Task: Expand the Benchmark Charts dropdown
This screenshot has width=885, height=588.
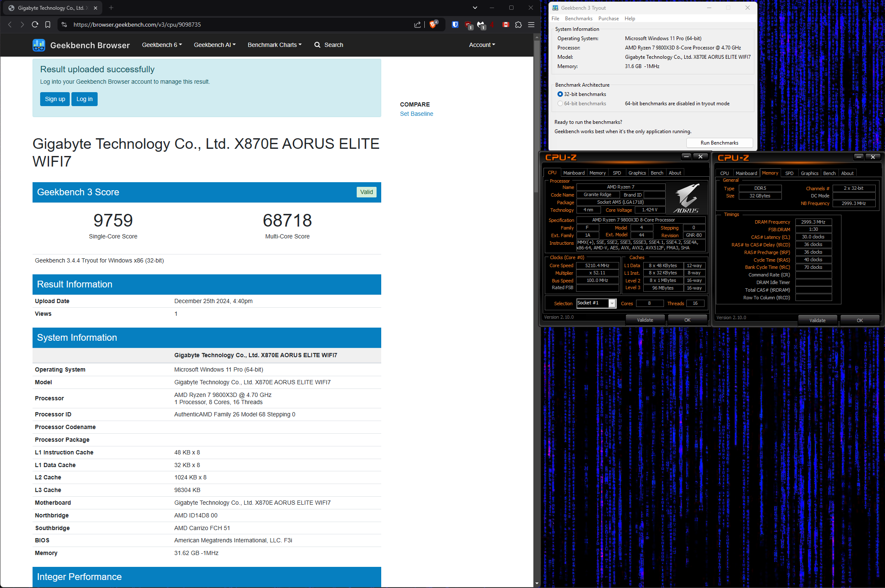Action: (275, 45)
